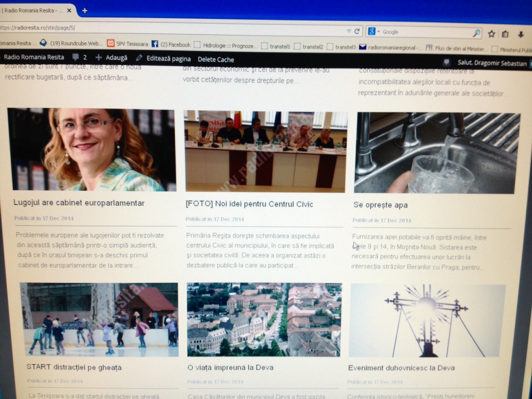Screen dimensions: 532x399
Task: Open article O viață împreună la Deva
Action: (230, 367)
